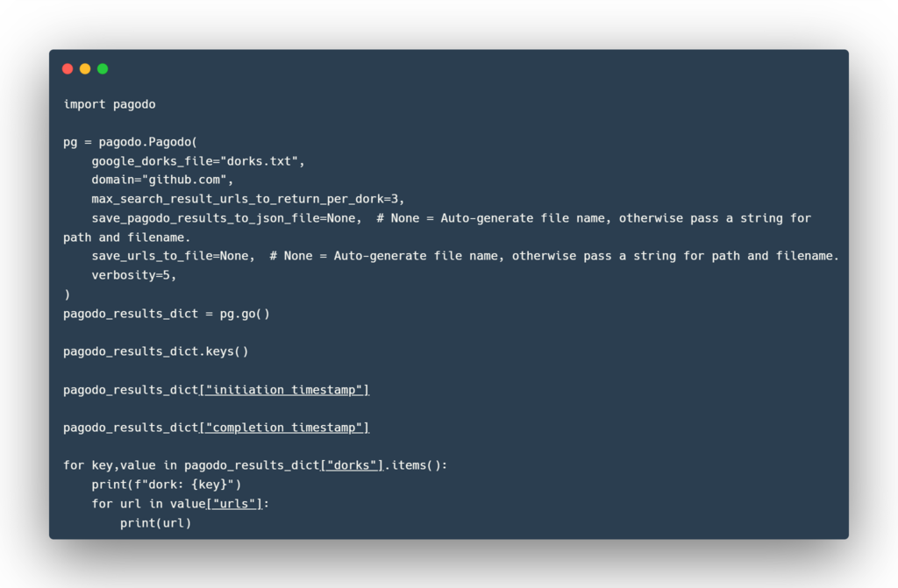Click the underlined "completion_timestamp" key

[284, 428]
